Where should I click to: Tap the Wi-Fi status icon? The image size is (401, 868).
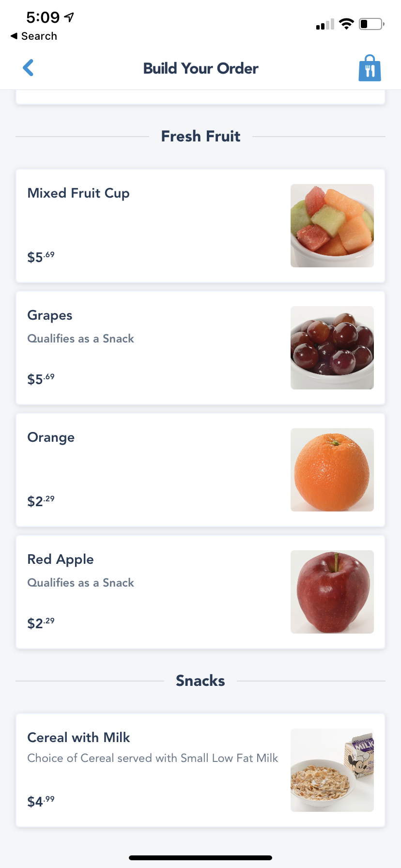[x=346, y=24]
